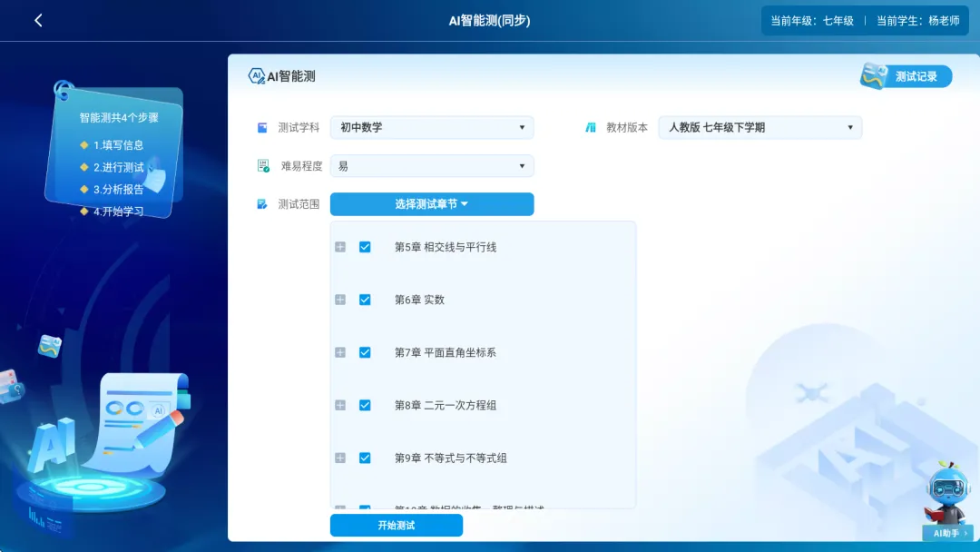Select 当前学生：杨老师 in the top bar

click(918, 19)
